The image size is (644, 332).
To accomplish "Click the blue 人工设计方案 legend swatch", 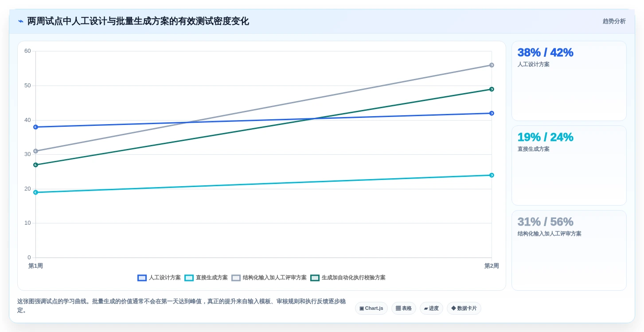I will click(142, 278).
